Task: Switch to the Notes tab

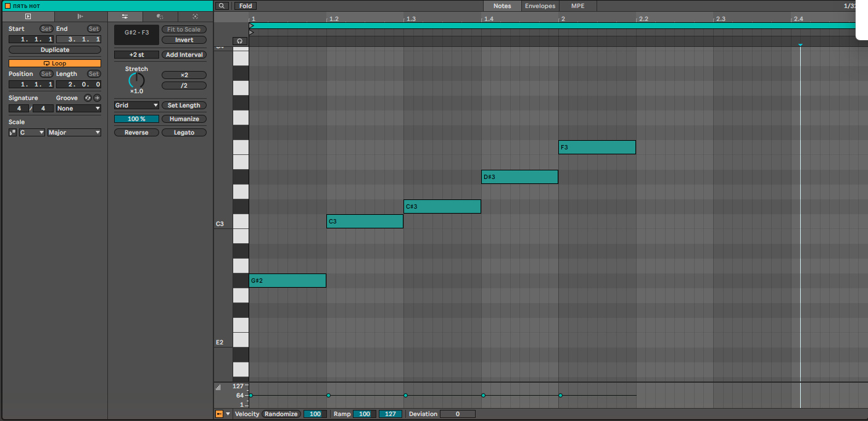Action: (x=502, y=6)
